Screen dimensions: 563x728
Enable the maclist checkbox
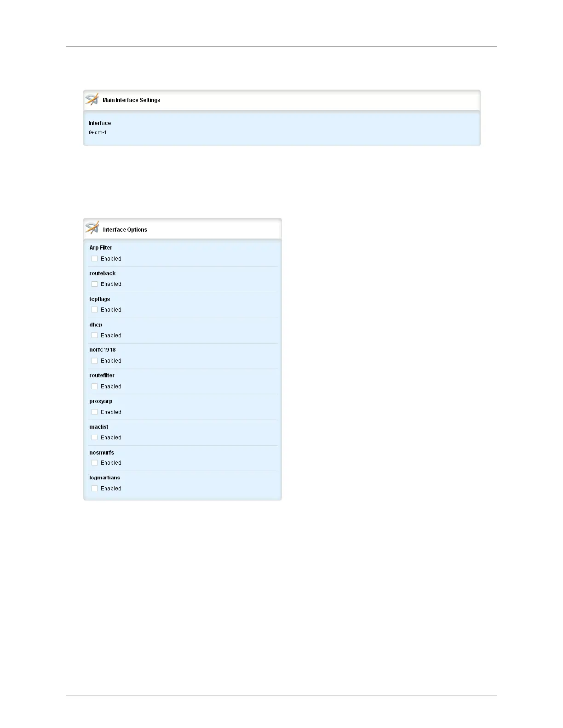click(94, 438)
